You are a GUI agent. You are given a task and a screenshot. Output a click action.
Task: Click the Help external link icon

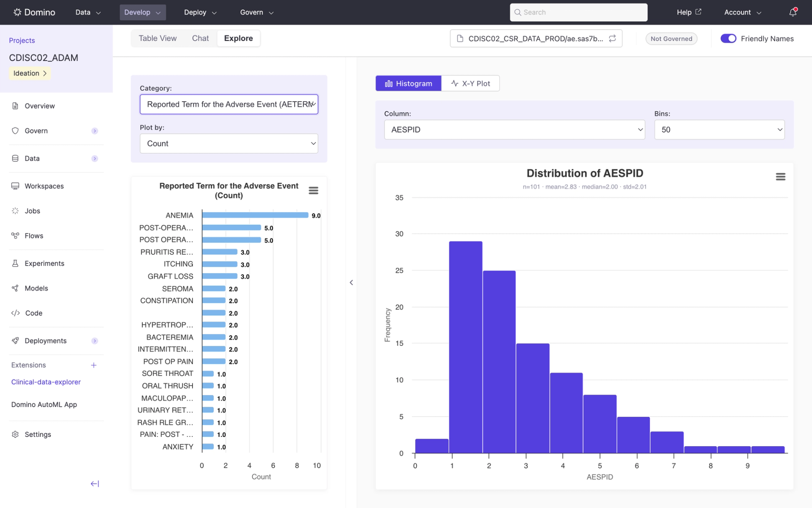(x=698, y=12)
